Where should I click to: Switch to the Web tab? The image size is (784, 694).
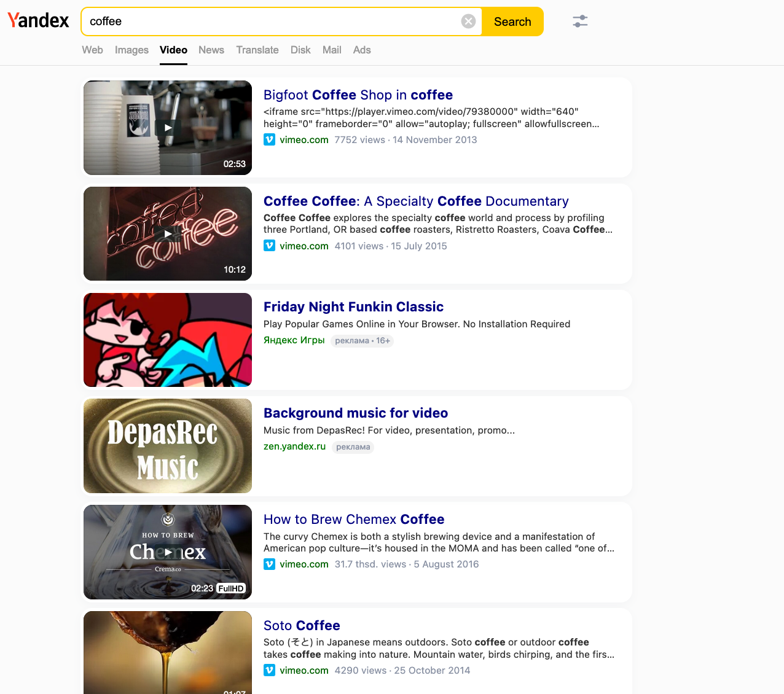(x=92, y=50)
